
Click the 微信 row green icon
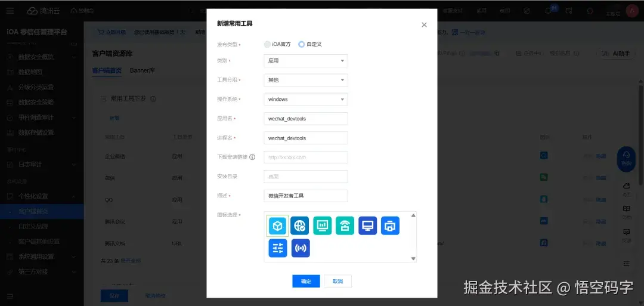tap(544, 177)
